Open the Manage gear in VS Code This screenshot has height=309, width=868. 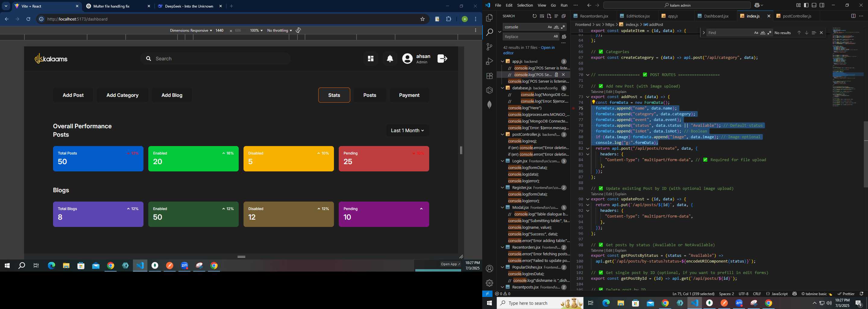(489, 283)
